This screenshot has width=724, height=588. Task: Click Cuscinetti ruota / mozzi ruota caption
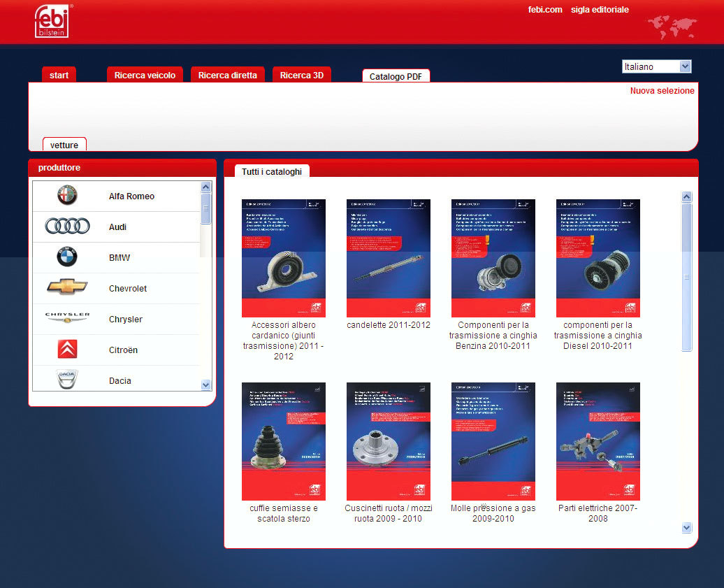[389, 513]
